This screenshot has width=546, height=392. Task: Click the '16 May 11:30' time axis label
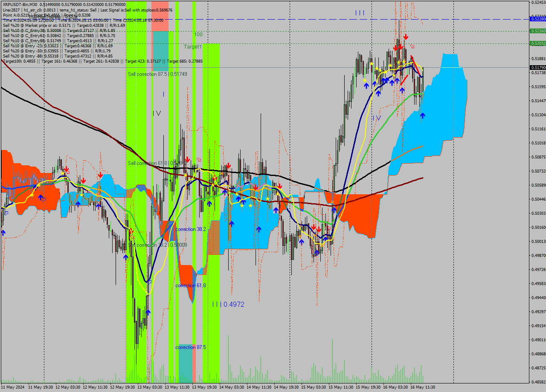coord(423,387)
